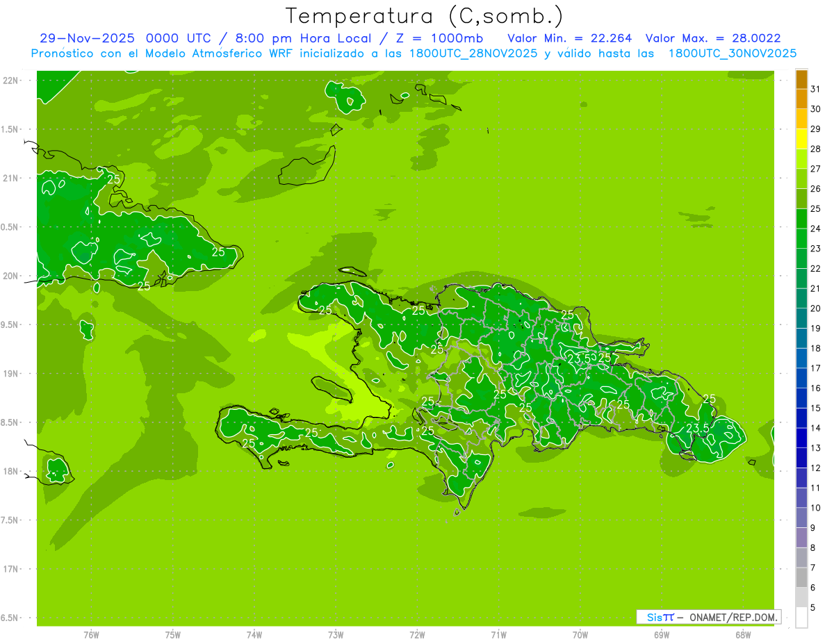Click the "23.5" contour label near 68.5W
Viewport: 834px width, 644px height.
point(698,429)
